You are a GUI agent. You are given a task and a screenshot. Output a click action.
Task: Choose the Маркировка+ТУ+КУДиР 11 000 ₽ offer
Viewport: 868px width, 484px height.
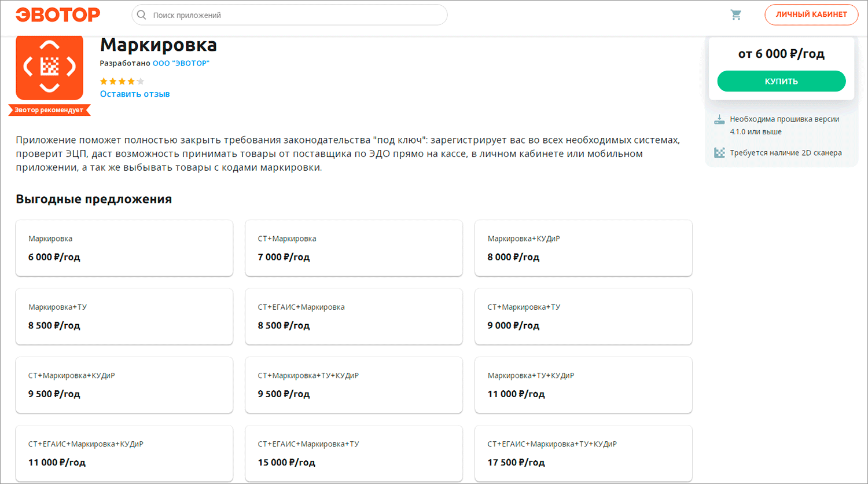click(583, 385)
